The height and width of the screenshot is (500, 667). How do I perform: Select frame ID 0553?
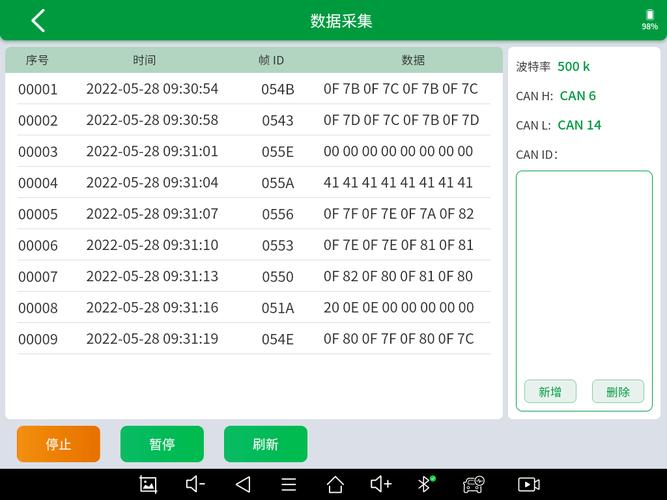(278, 246)
